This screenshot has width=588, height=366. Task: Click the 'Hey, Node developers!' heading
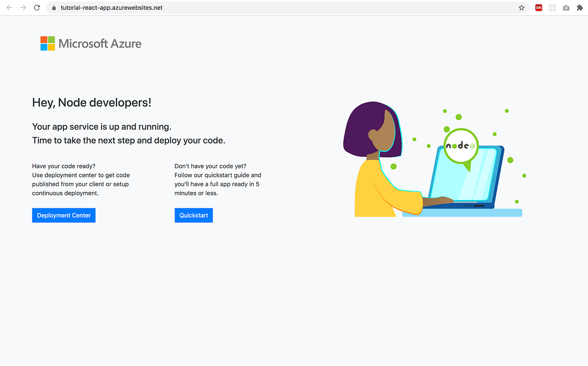click(x=92, y=102)
